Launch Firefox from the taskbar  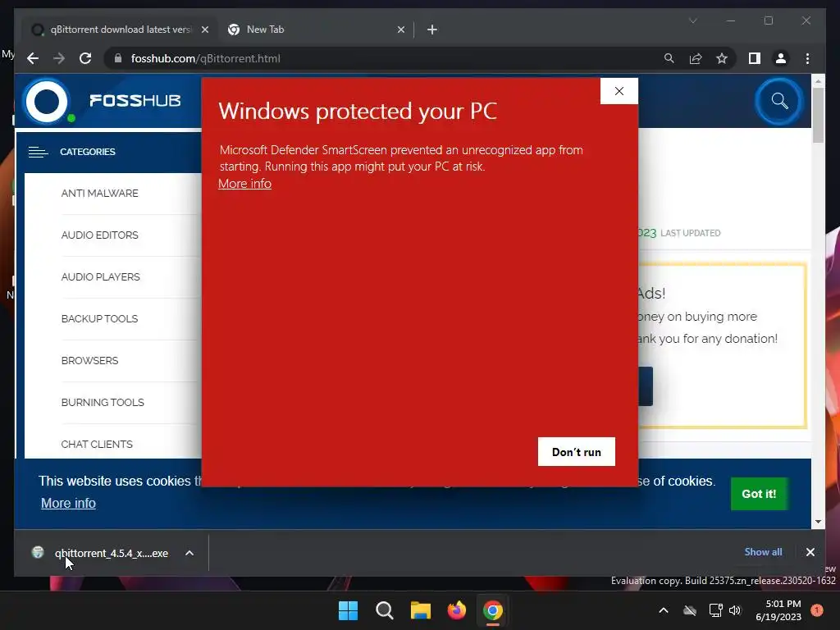click(x=456, y=610)
